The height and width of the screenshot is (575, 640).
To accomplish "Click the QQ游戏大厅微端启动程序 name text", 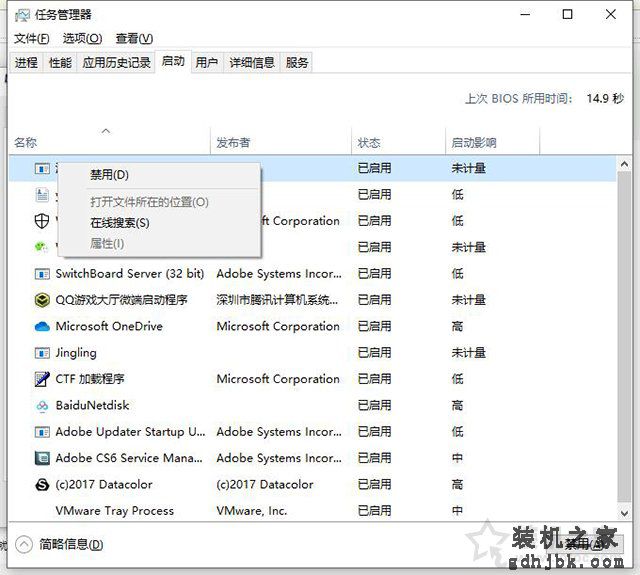I will coord(121,300).
